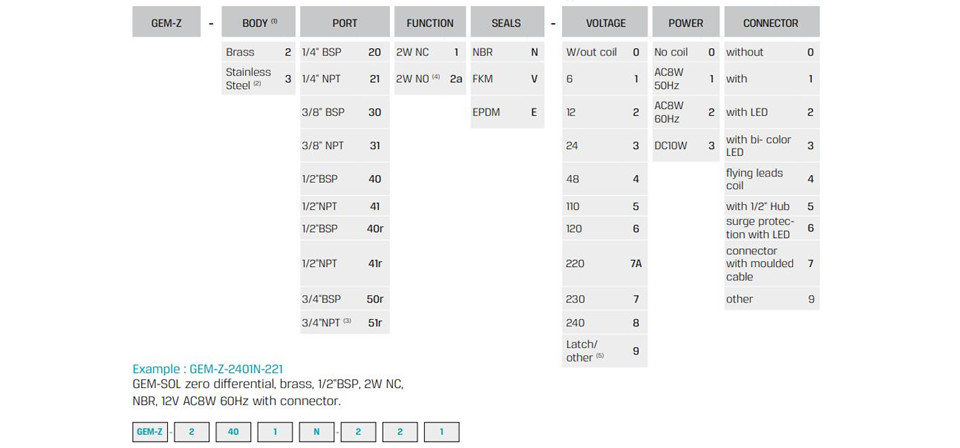The height and width of the screenshot is (448, 960).
Task: Click the POWER column header
Action: (x=686, y=23)
